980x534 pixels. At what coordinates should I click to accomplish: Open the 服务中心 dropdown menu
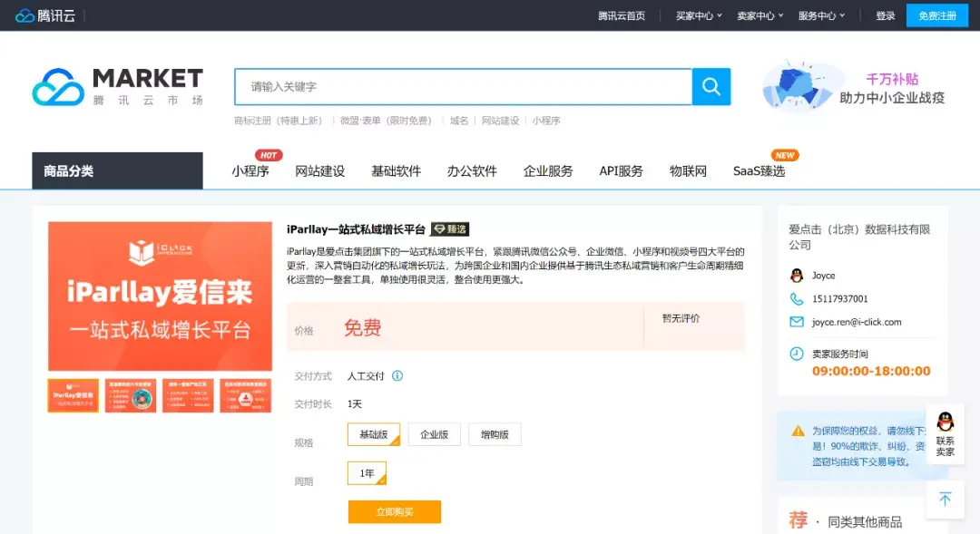(822, 15)
